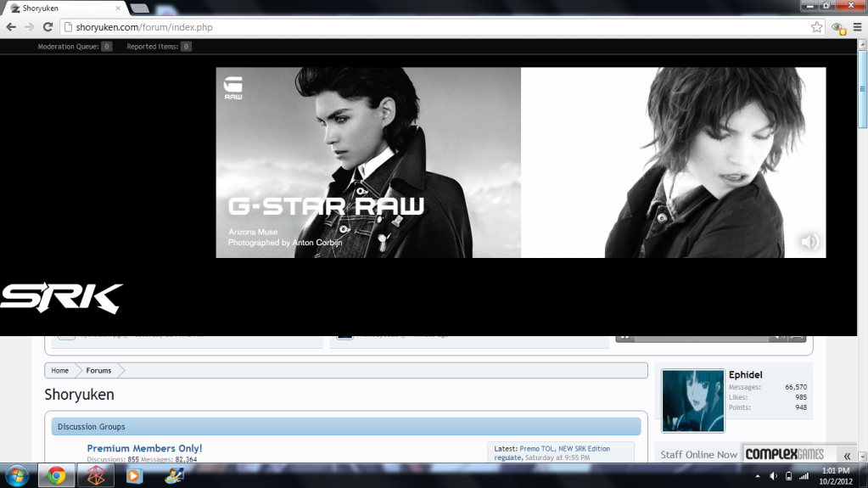The image size is (868, 488).
Task: Open the pinned paint-style taskbar app
Action: [x=174, y=476]
